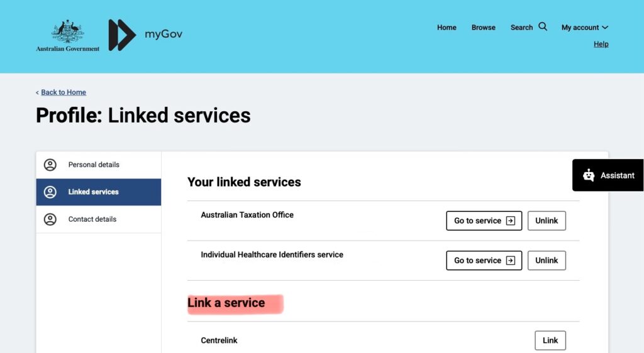Click the Assistant robot icon
The height and width of the screenshot is (353, 644).
(589, 175)
